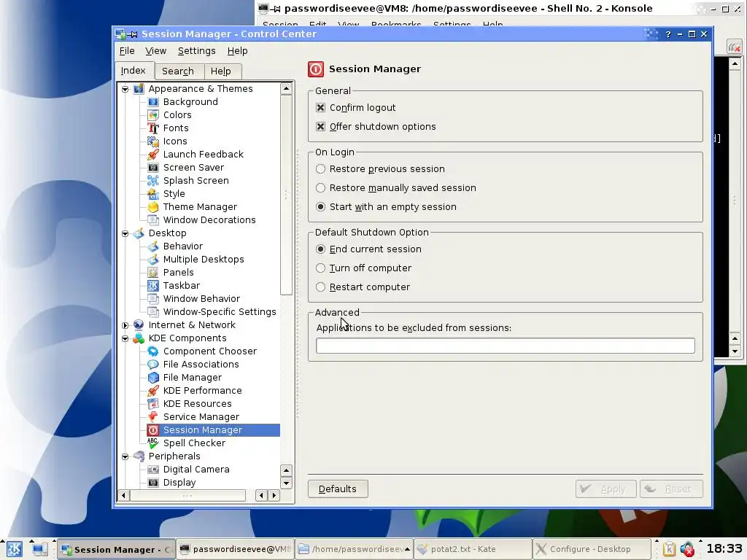The height and width of the screenshot is (560, 747).
Task: Click the Icons module icon
Action: point(153,141)
